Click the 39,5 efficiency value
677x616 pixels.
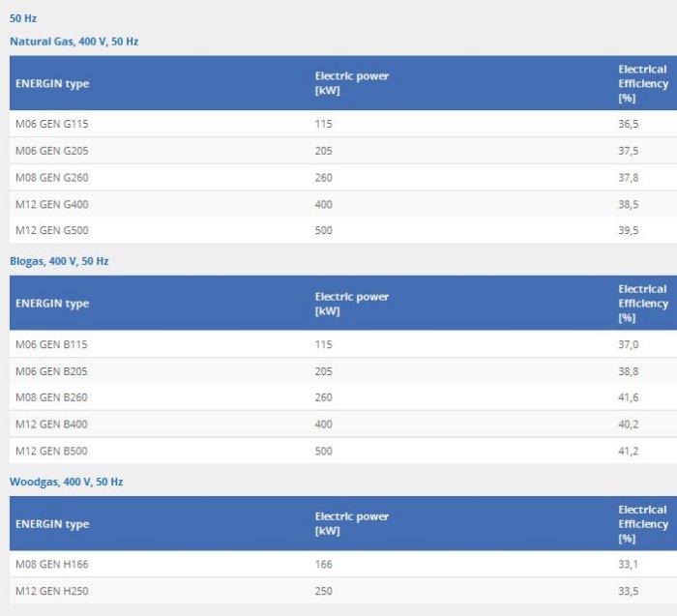(628, 230)
